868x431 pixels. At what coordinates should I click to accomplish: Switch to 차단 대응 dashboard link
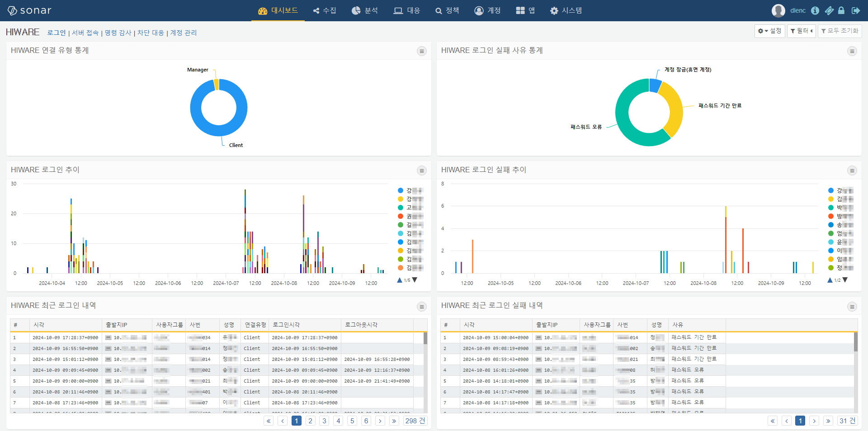click(151, 33)
